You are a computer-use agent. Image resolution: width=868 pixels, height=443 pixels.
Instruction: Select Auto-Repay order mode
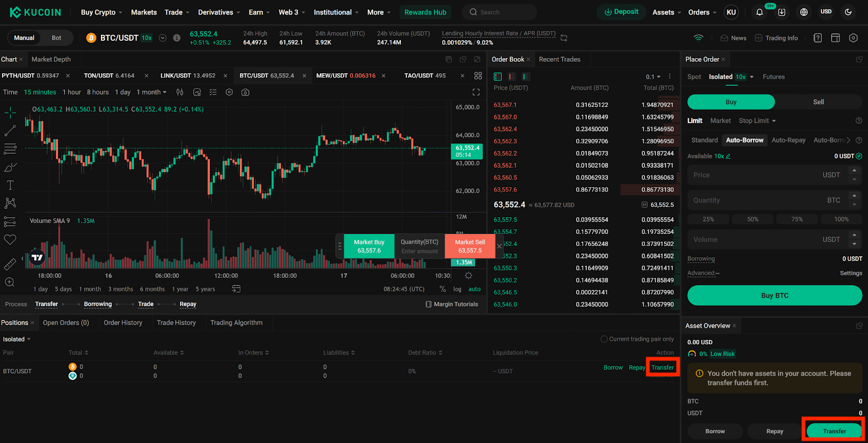point(788,140)
